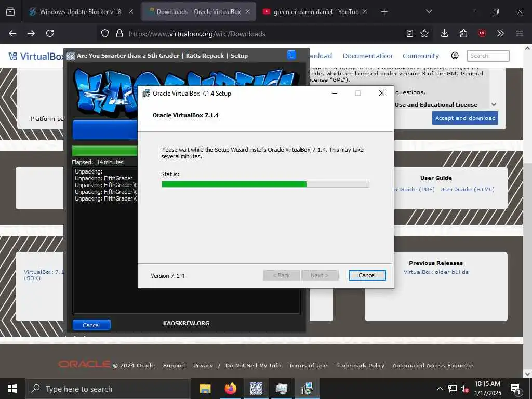532x399 pixels.
Task: Open the extensions puzzle icon
Action: tap(463, 33)
